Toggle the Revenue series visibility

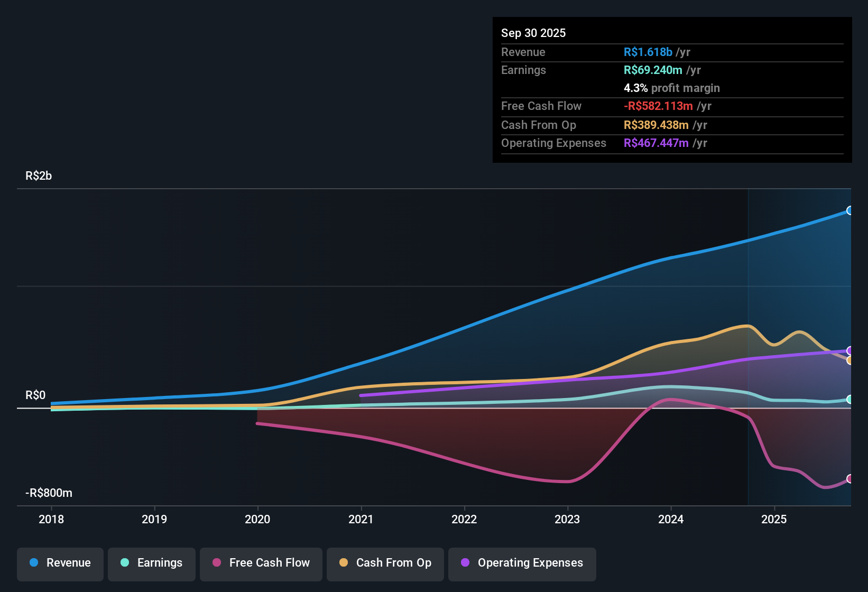tap(60, 563)
